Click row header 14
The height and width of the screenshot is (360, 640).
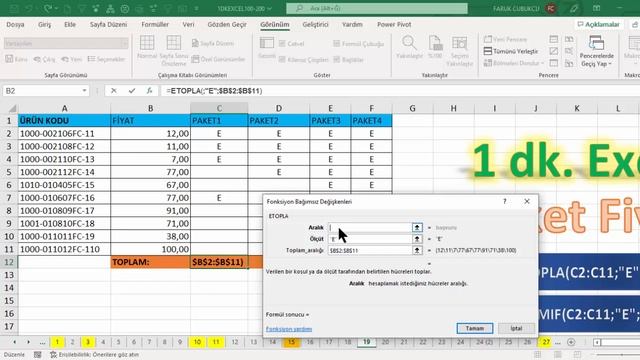pyautogui.click(x=9, y=288)
